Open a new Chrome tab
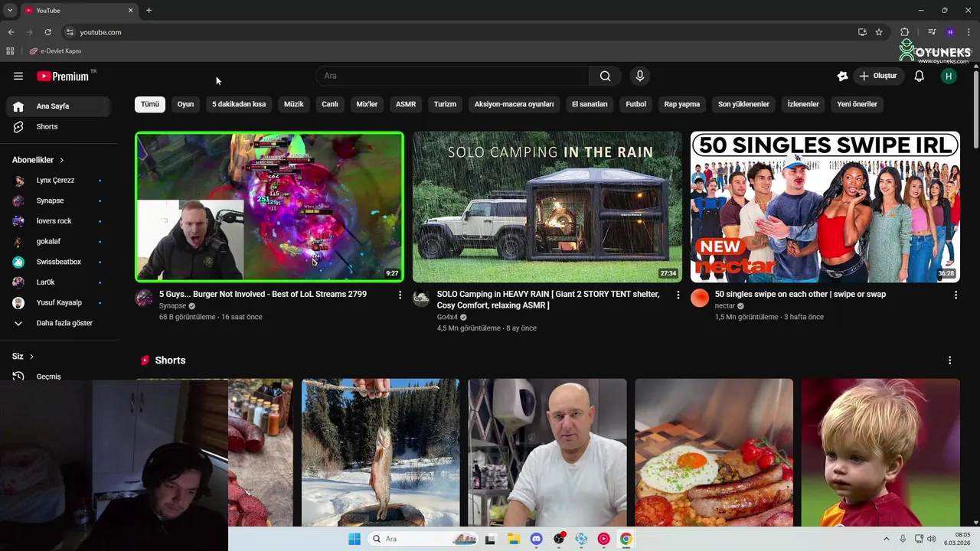The height and width of the screenshot is (551, 980). (x=149, y=10)
